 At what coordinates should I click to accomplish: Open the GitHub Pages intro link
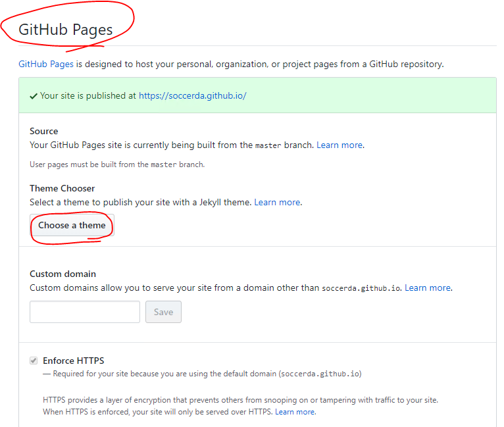[x=46, y=64]
